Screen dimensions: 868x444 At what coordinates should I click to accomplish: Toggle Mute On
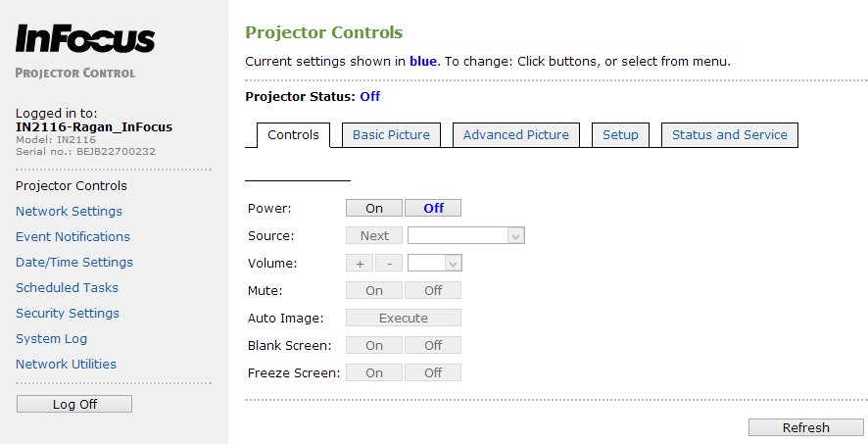pyautogui.click(x=374, y=290)
